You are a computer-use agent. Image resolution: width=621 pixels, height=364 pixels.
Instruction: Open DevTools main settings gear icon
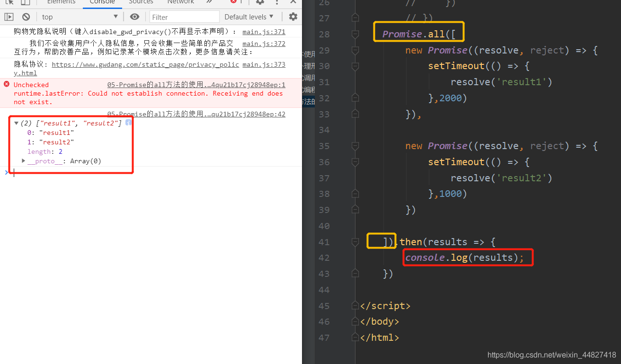pyautogui.click(x=259, y=2)
